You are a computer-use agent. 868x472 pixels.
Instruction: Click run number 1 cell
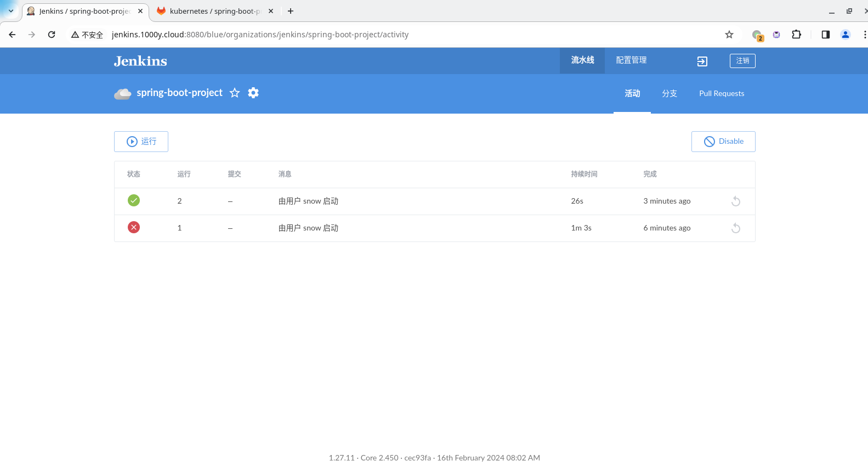pos(179,228)
